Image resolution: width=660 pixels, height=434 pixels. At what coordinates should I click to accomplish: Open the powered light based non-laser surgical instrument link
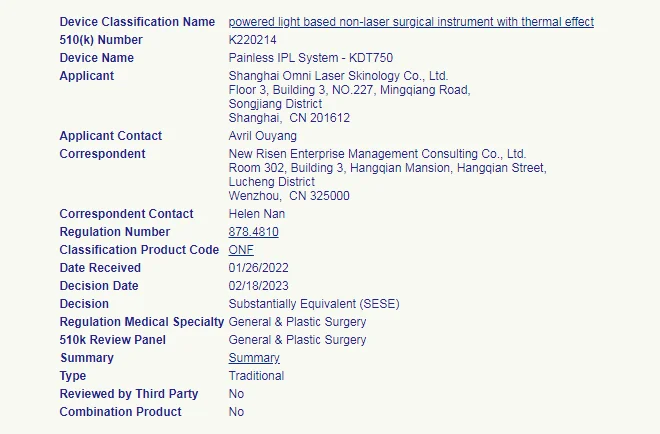click(411, 22)
